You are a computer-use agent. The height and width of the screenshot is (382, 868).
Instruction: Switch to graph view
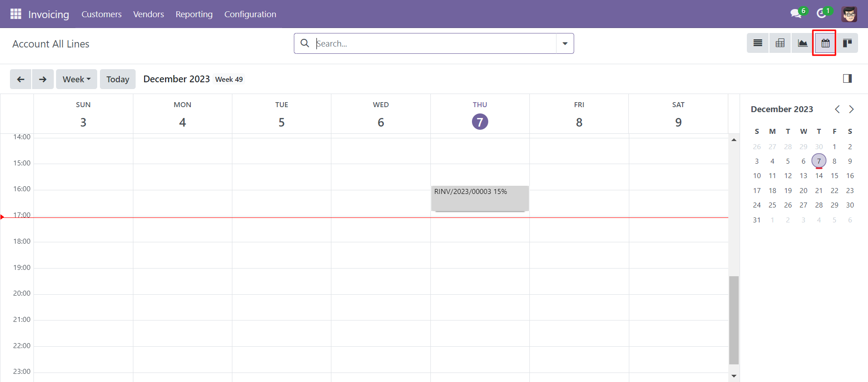pos(802,43)
